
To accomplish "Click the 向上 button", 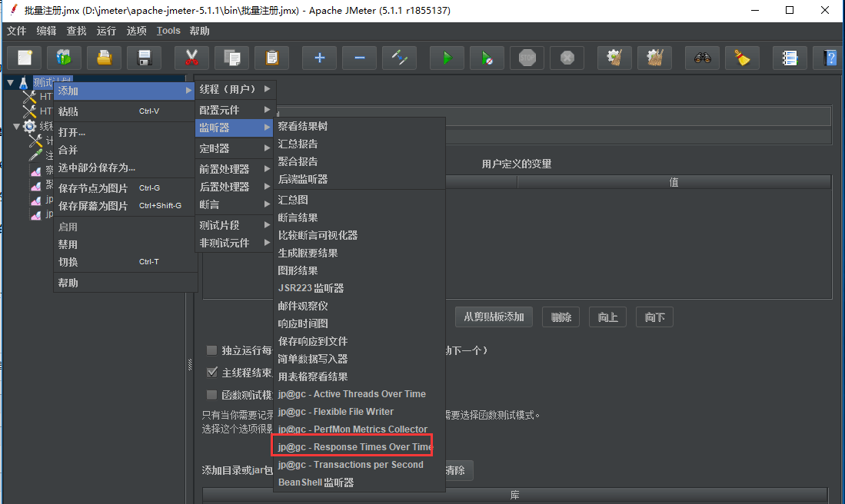I will (608, 317).
